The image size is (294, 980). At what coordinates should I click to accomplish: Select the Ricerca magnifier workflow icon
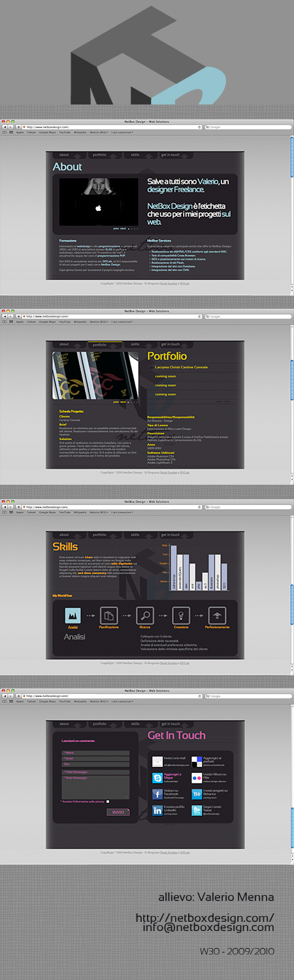pyautogui.click(x=144, y=615)
